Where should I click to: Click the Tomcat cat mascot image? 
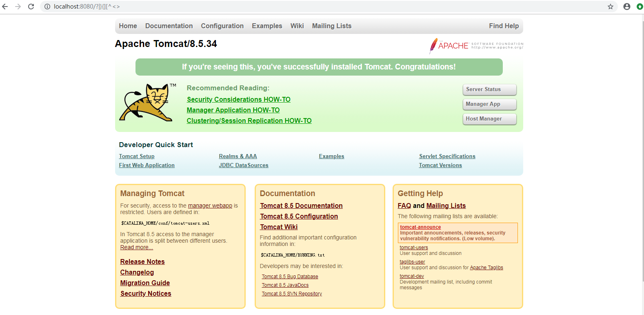(x=147, y=103)
